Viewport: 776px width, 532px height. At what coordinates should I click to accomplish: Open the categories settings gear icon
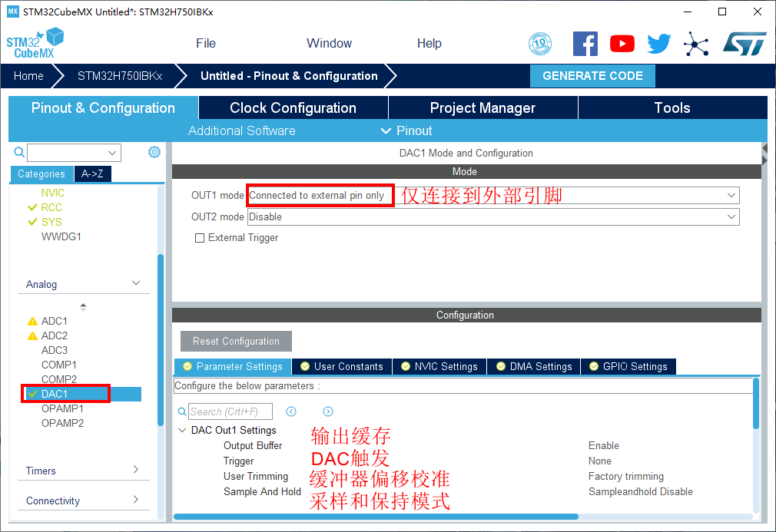(154, 152)
